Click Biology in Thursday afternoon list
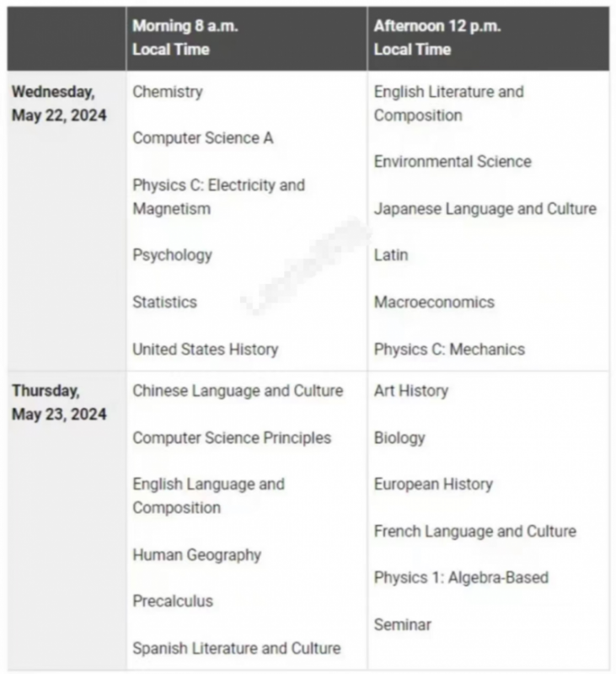 pyautogui.click(x=399, y=438)
